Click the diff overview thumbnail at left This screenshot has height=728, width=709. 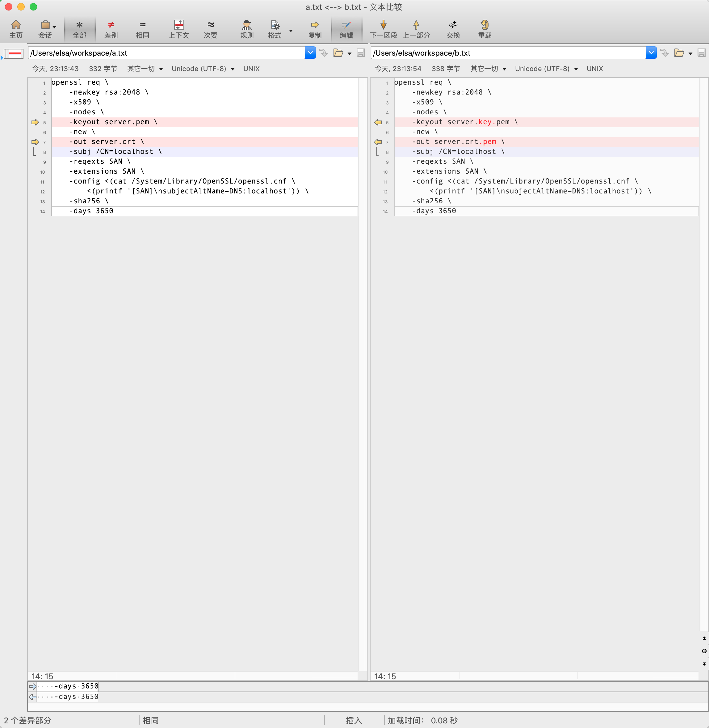[14, 53]
